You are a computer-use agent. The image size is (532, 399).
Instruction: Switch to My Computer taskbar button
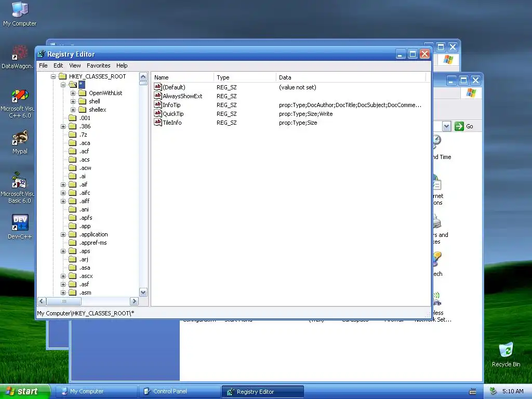tap(96, 391)
